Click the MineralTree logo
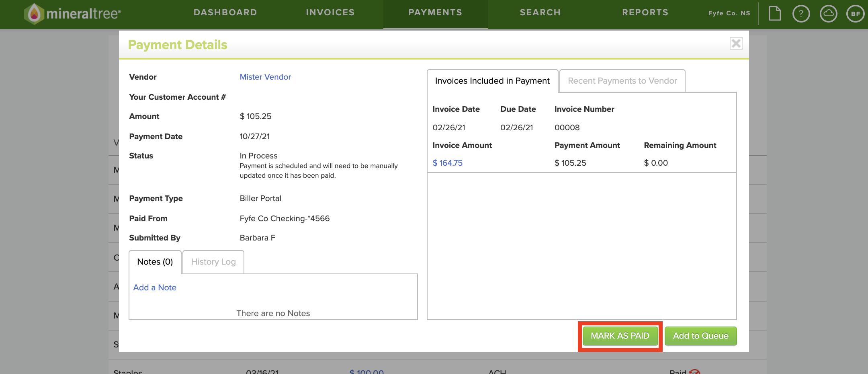Image resolution: width=868 pixels, height=374 pixels. pyautogui.click(x=73, y=14)
